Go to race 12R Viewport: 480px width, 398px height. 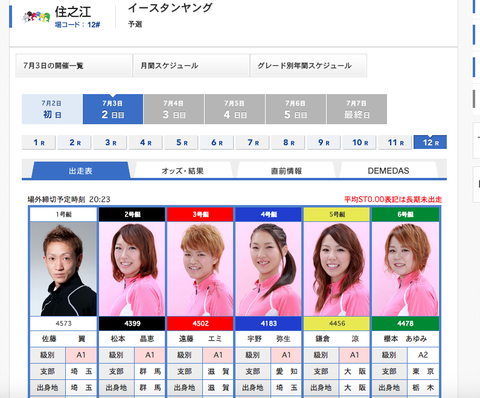click(x=430, y=142)
